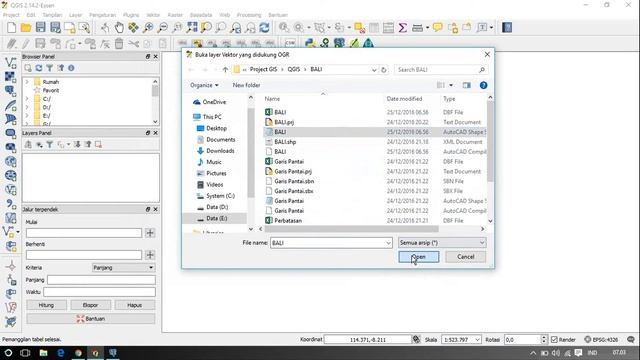Expand the D:/ drive in Browser Panel
The height and width of the screenshot is (360, 640).
point(27,107)
